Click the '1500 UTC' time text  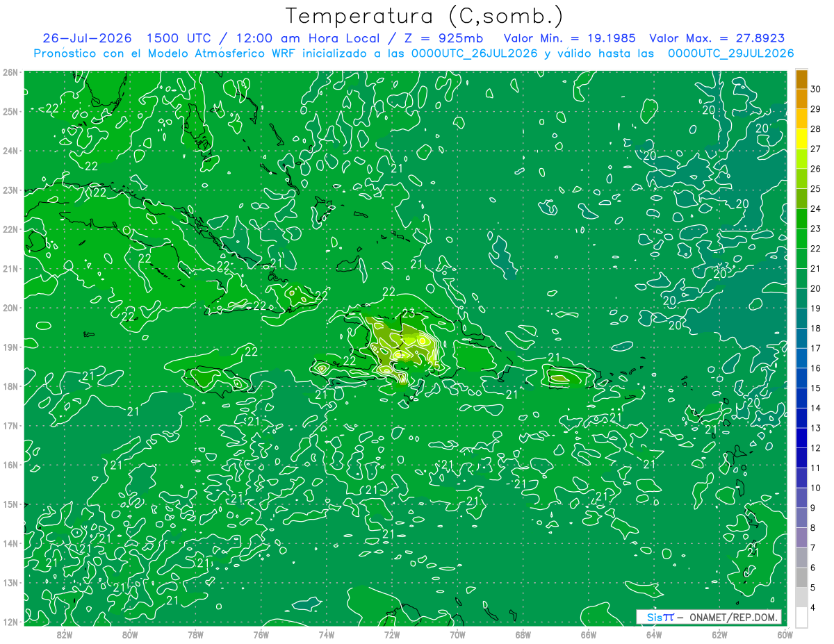(179, 38)
